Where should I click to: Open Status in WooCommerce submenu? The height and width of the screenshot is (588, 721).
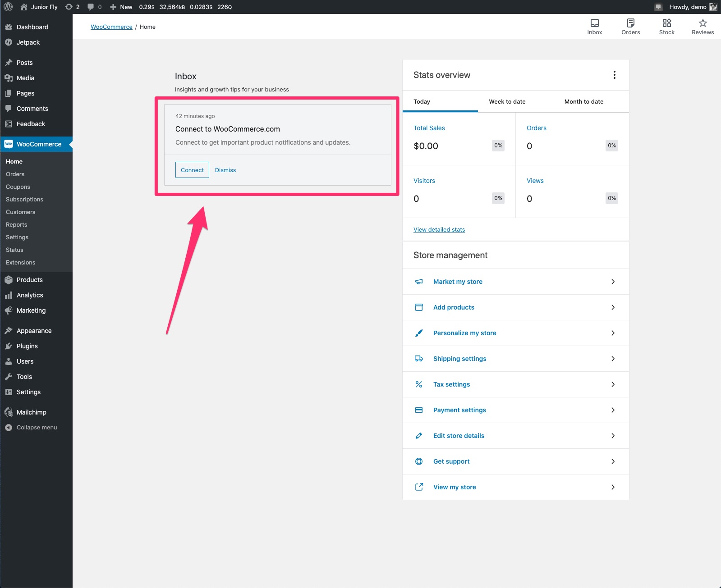14,250
